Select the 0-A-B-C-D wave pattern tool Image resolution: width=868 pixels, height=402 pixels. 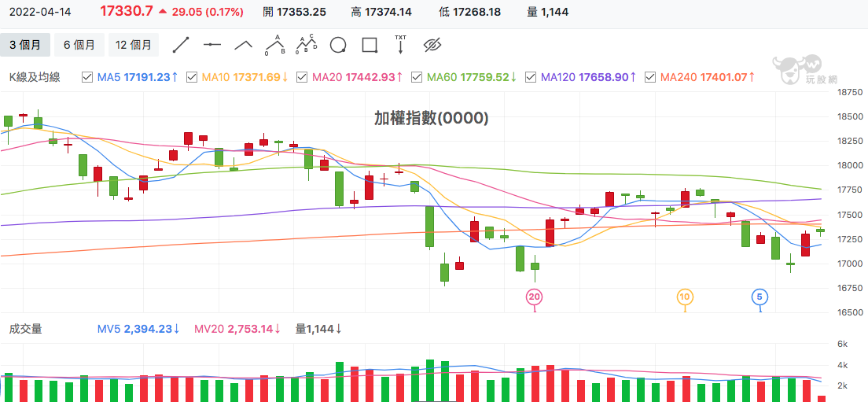click(306, 45)
